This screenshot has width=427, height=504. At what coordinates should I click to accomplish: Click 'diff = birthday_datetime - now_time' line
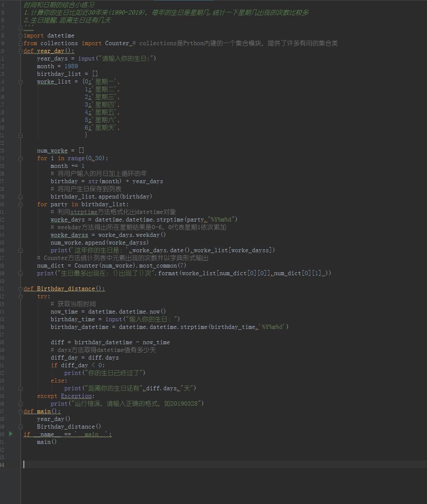(110, 343)
